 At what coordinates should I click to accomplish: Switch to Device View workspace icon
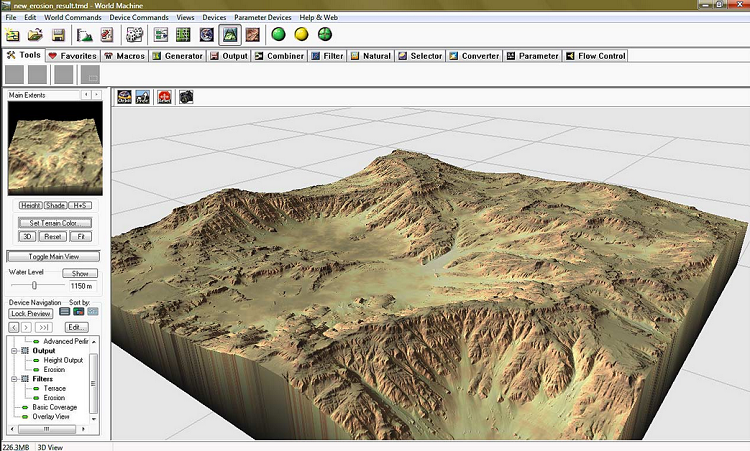point(161,34)
